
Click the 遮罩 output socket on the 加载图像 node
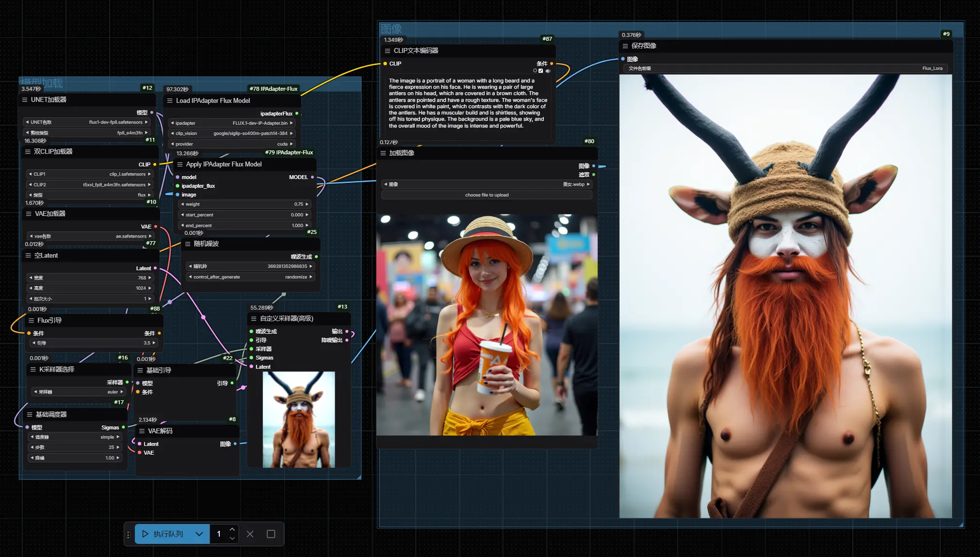[594, 175]
